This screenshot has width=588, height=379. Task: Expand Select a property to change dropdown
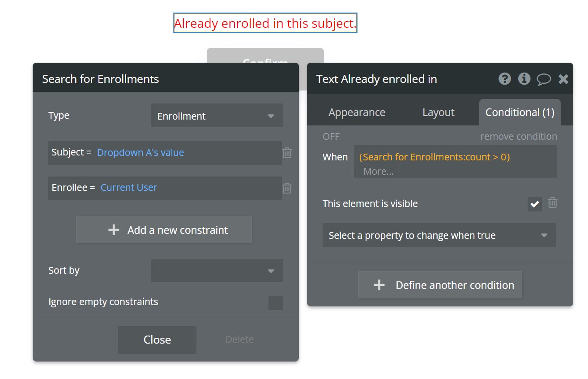(439, 235)
